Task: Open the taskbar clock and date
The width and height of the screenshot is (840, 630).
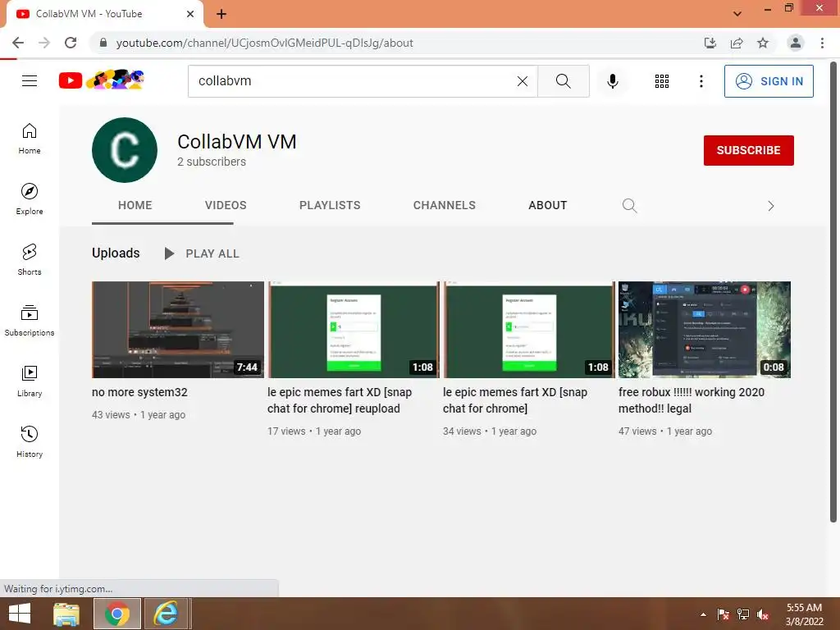Action: click(804, 614)
